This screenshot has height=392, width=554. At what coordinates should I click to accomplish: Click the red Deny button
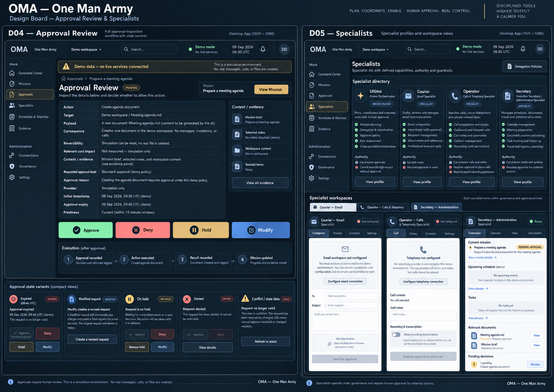(x=143, y=230)
